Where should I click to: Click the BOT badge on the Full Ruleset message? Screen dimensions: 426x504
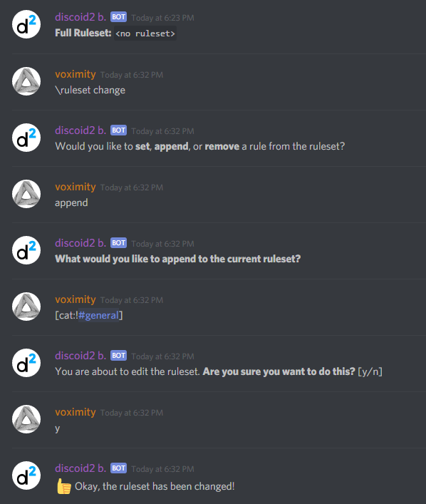point(118,16)
